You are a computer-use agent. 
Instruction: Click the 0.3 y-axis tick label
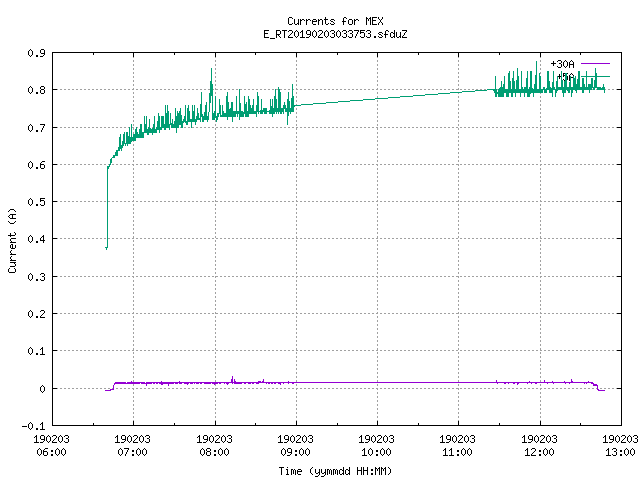pyautogui.click(x=36, y=277)
